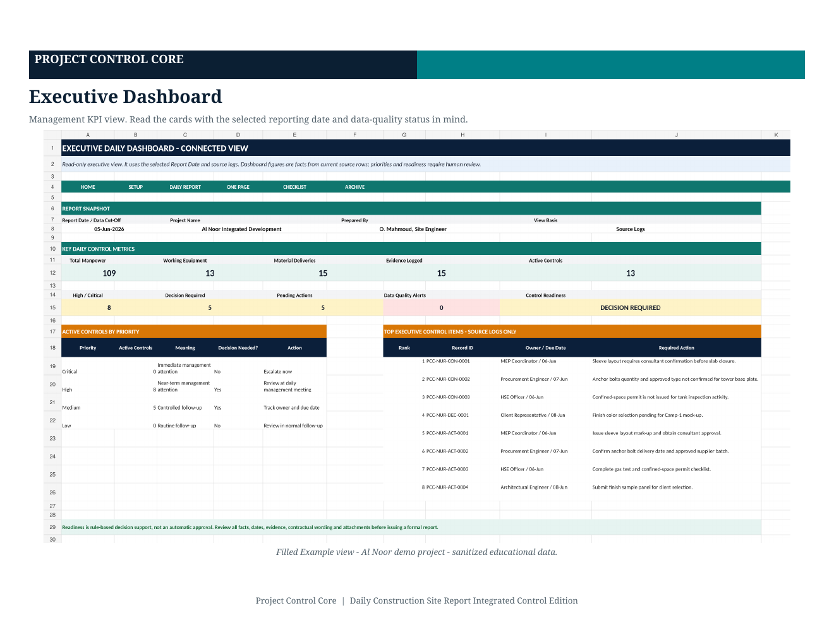
Task: Go to the SETUP navigation tab
Action: [x=136, y=187]
